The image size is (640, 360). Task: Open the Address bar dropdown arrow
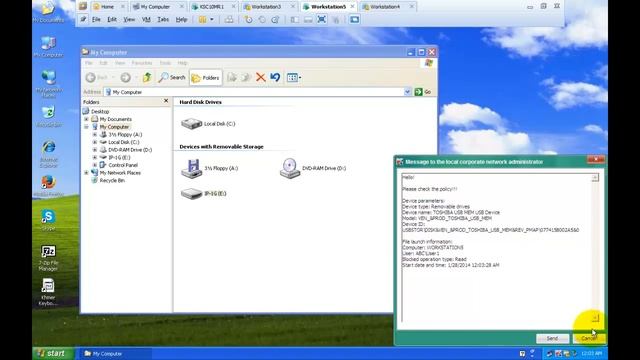tap(407, 92)
